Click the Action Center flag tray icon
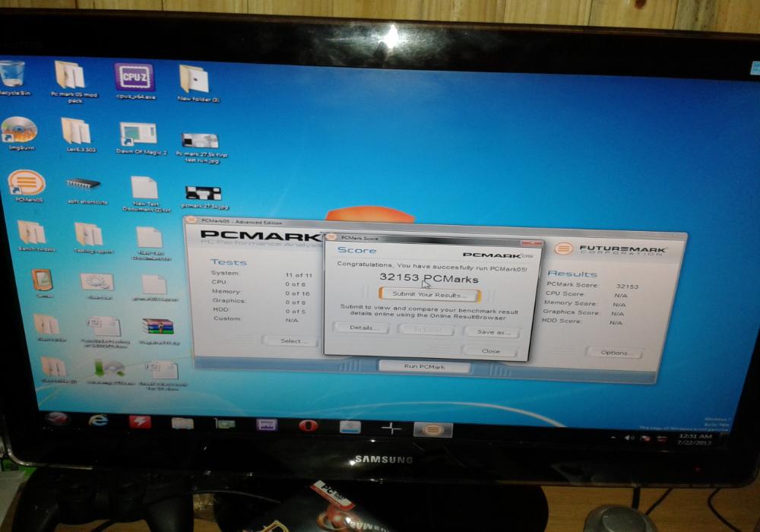The image size is (760, 532). [x=645, y=439]
